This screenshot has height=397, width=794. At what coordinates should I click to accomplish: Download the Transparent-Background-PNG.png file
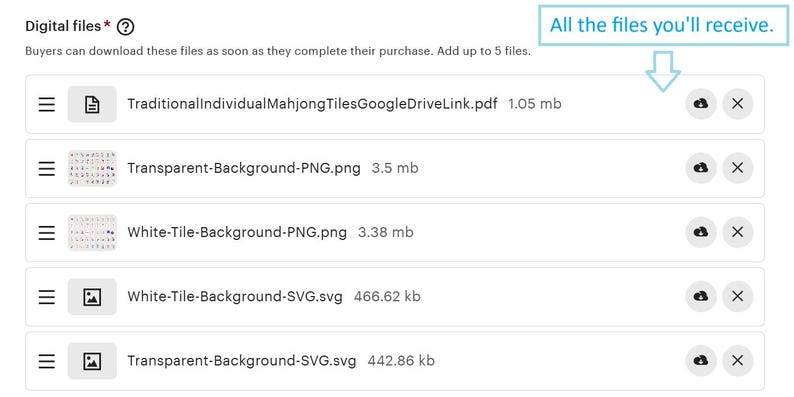pos(701,168)
